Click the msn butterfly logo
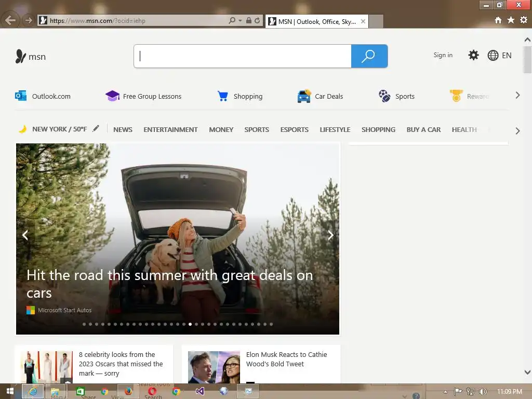This screenshot has width=532, height=399. [x=21, y=56]
